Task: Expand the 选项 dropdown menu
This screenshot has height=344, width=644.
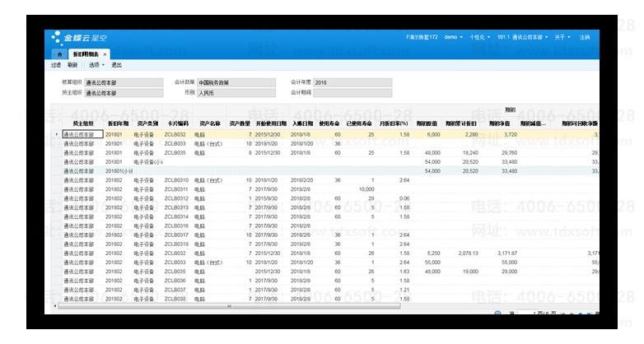Action: point(96,64)
